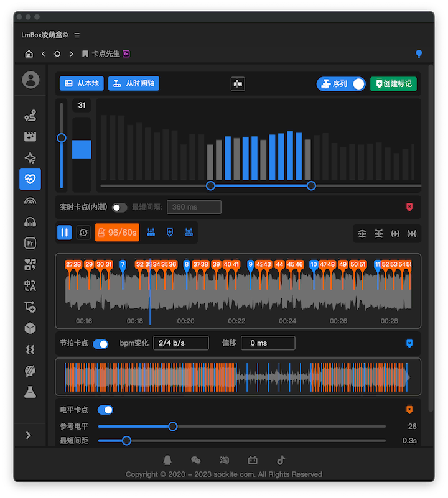Select blue timeline marker 8
The width and height of the screenshot is (448, 498).
(x=187, y=265)
